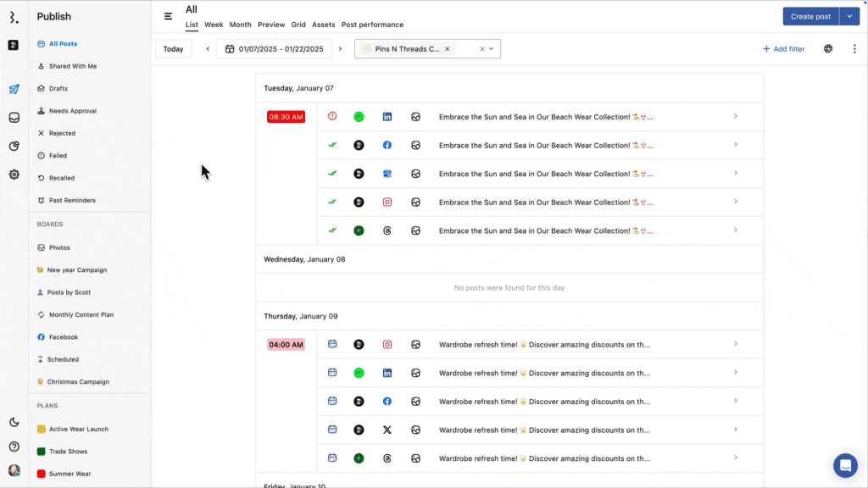Open the three-dot options menu on filter bar
This screenshot has width=868, height=488.
click(854, 48)
